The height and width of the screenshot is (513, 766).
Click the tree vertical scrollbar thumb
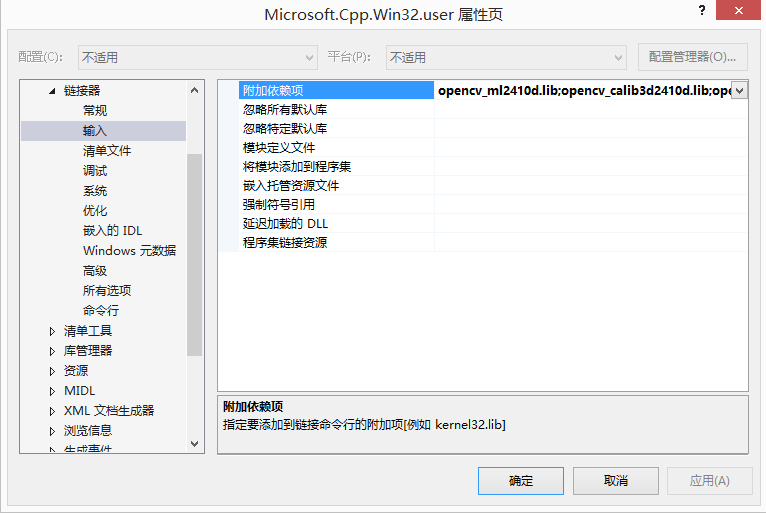(194, 255)
